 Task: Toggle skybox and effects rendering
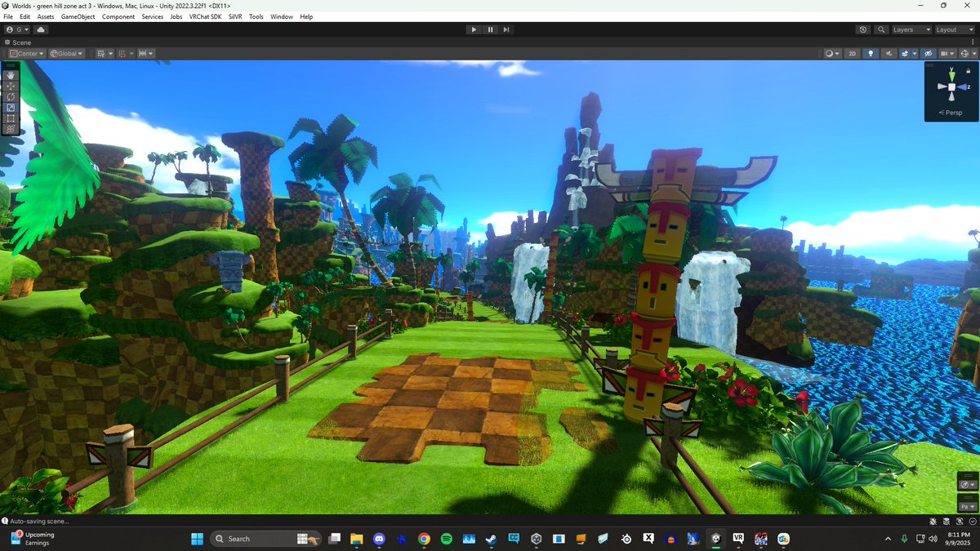[x=905, y=53]
